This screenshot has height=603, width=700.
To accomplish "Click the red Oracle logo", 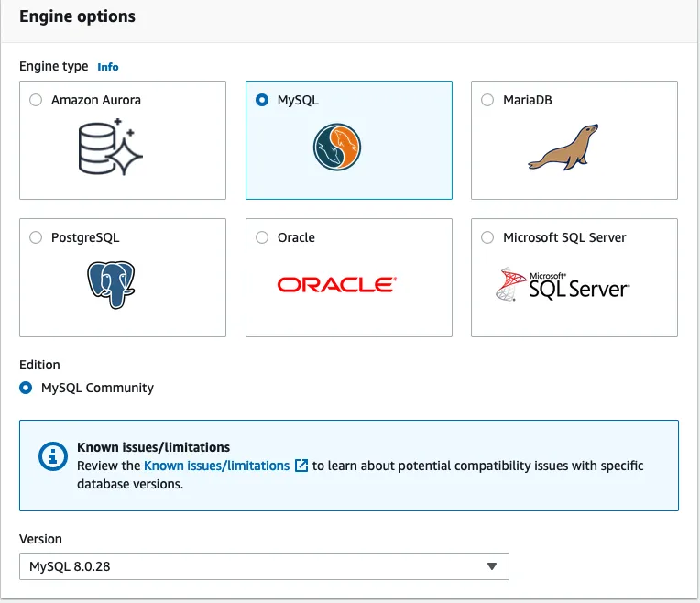I will pyautogui.click(x=337, y=284).
